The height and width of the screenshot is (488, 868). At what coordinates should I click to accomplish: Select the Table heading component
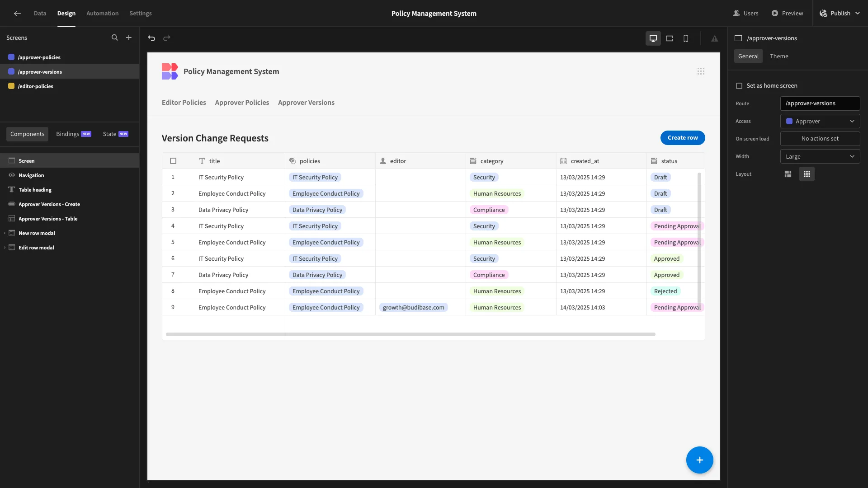(70, 190)
